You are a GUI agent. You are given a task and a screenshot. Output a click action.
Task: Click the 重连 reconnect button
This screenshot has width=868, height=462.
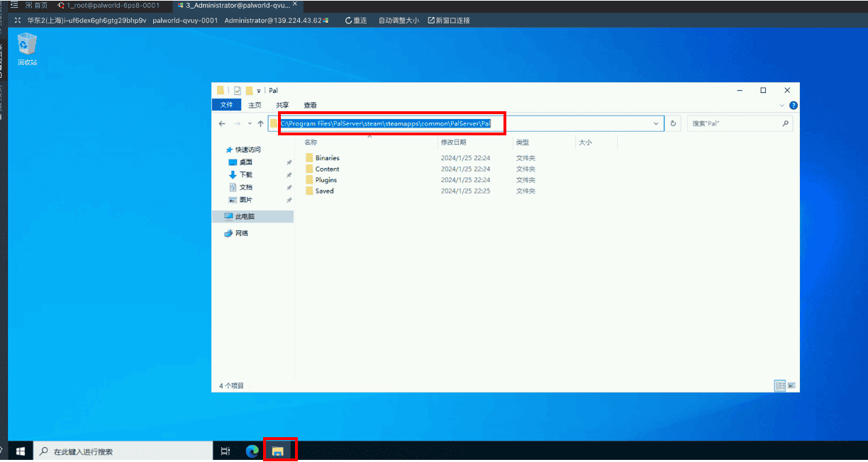tap(356, 21)
